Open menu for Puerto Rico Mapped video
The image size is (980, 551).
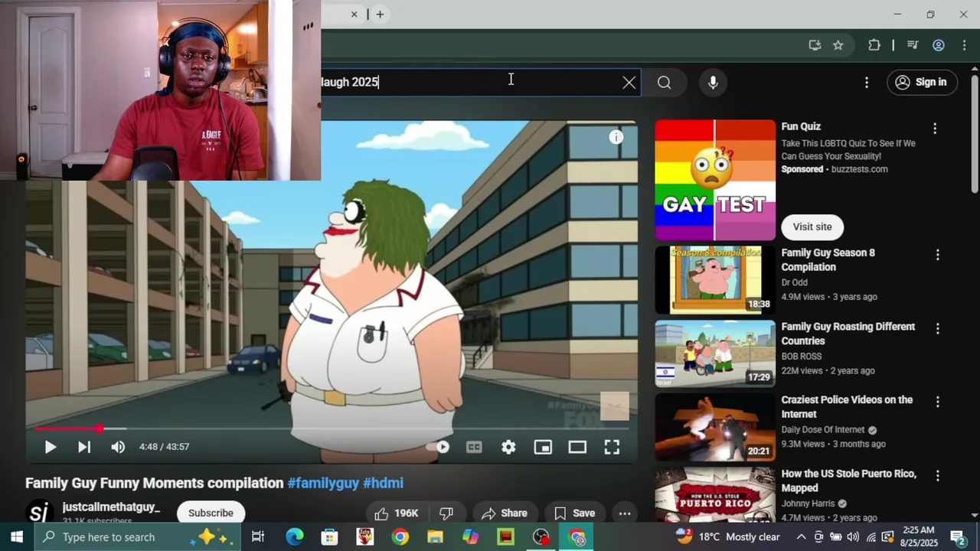(937, 476)
